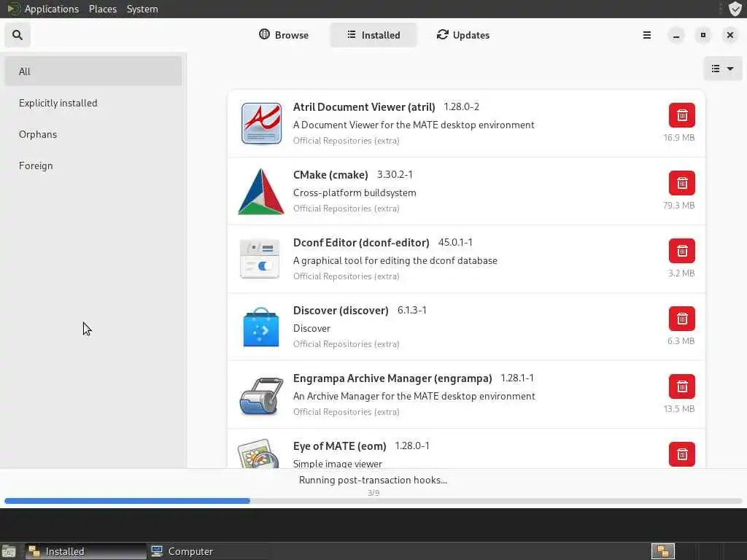
Task: Select the Atril Document Viewer app icon
Action: point(261,123)
